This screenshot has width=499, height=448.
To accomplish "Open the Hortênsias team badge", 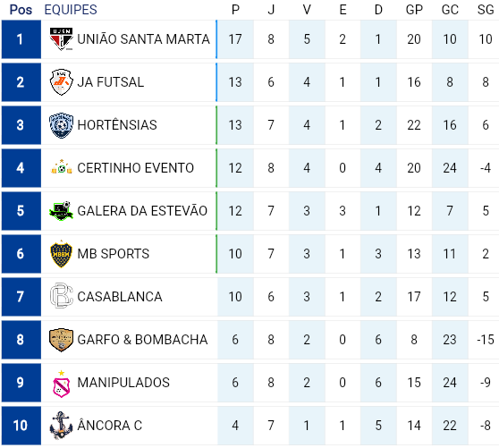I will (62, 125).
